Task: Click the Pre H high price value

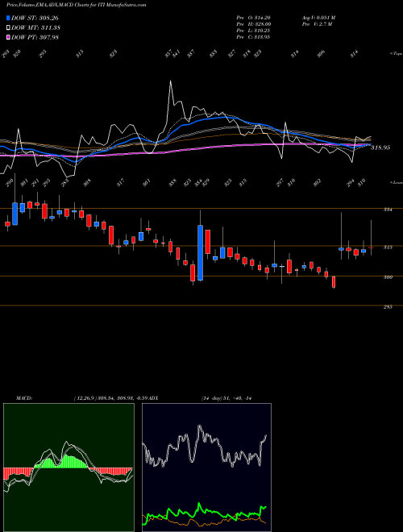Action: tap(253, 24)
